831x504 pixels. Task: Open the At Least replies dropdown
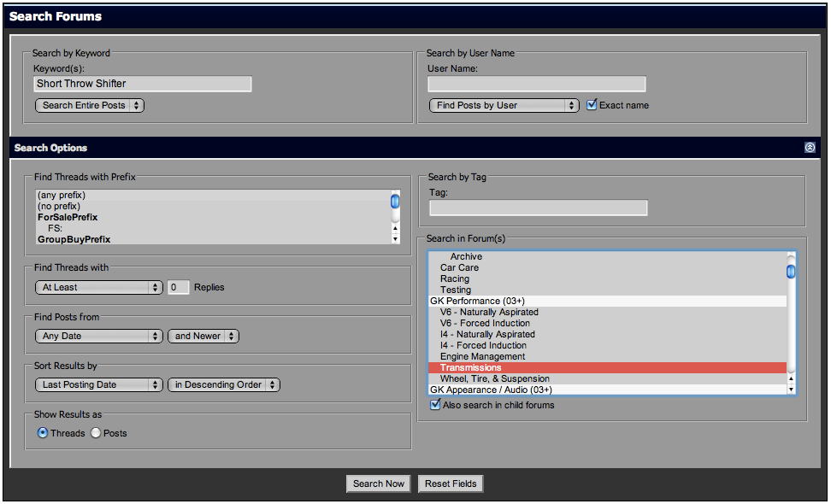pyautogui.click(x=98, y=288)
